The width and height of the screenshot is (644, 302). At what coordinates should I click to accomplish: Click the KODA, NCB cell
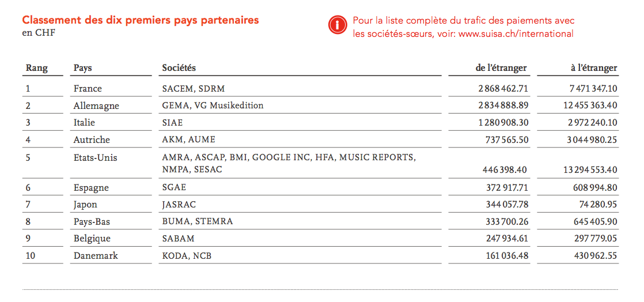[187, 255]
